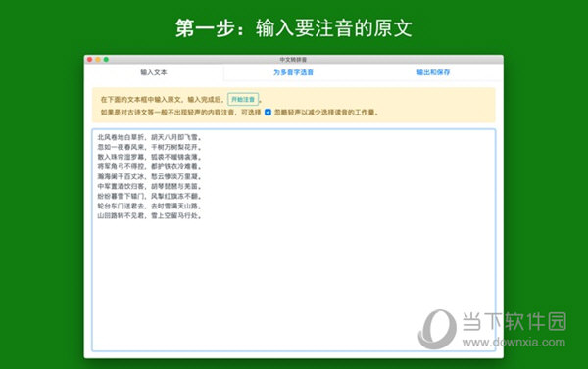Maximize the window with the green button
Image resolution: width=588 pixels, height=369 pixels.
click(x=106, y=60)
